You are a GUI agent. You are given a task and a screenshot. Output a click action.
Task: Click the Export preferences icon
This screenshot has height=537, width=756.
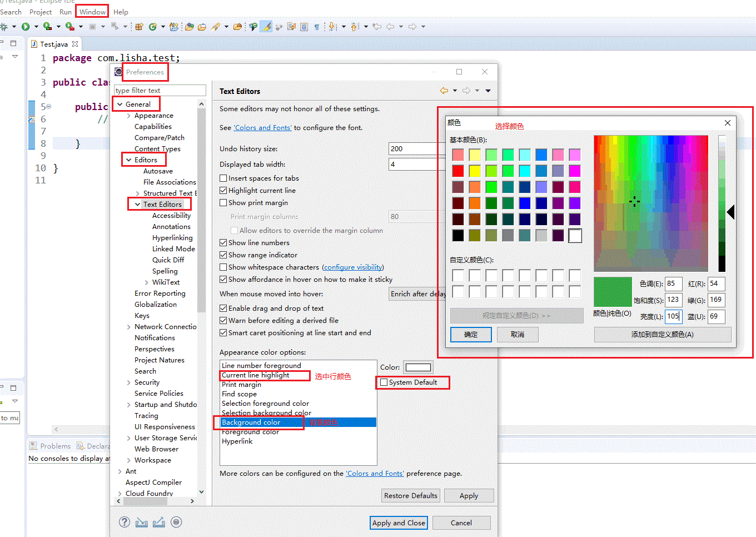tap(159, 522)
